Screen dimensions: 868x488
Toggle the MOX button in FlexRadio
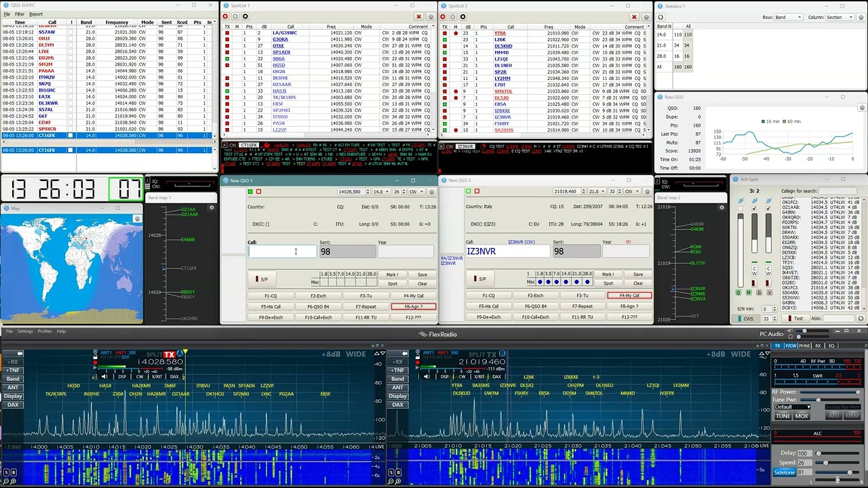802,416
